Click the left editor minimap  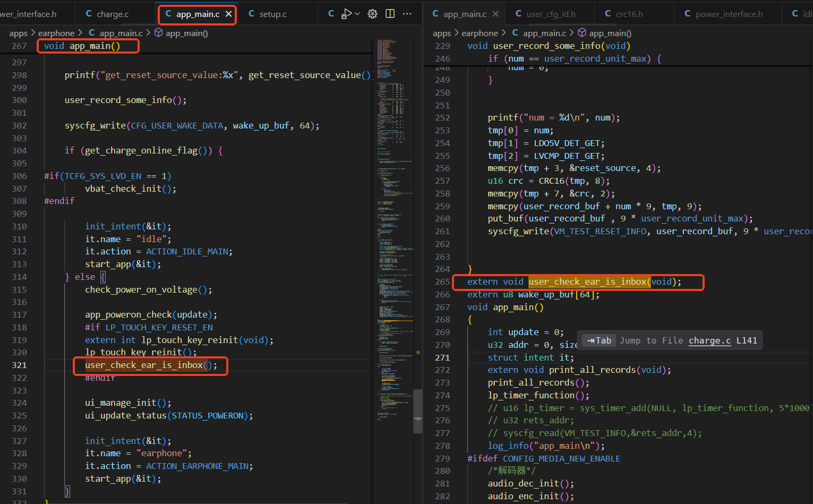click(395, 228)
